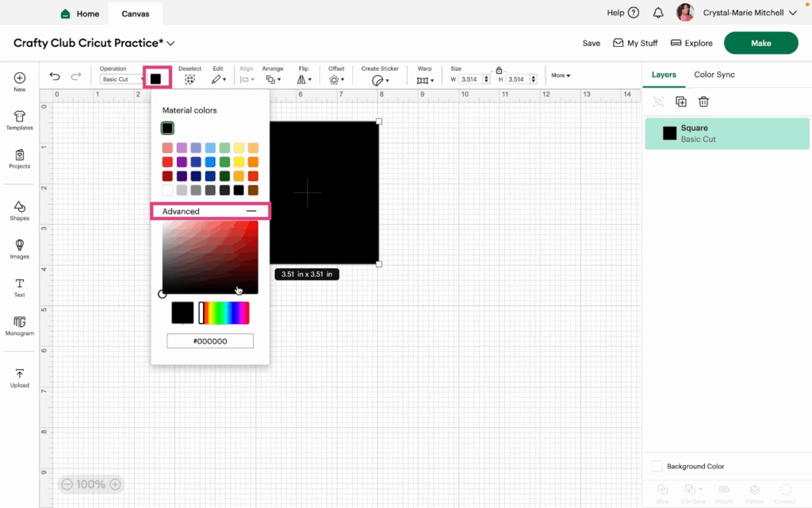Screen dimensions: 812x508
Task: Click the width stepper arrows
Action: click(486, 79)
